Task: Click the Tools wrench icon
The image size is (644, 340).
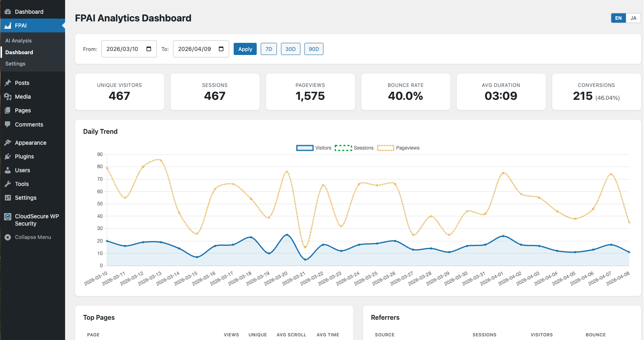Action: 8,184
